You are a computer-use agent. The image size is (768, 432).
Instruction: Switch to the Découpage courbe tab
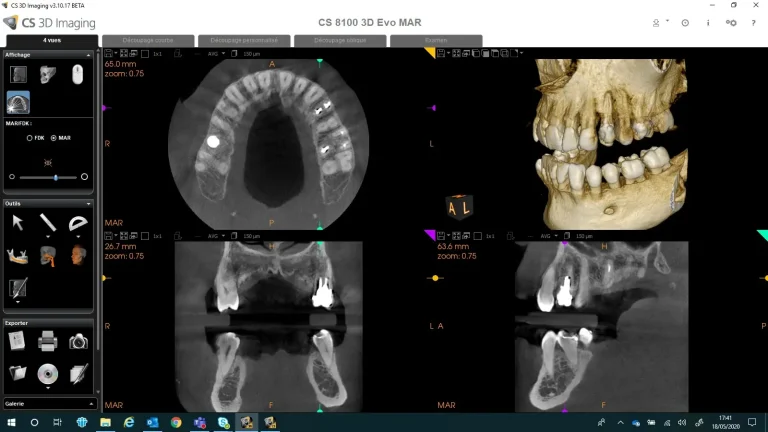tap(148, 40)
